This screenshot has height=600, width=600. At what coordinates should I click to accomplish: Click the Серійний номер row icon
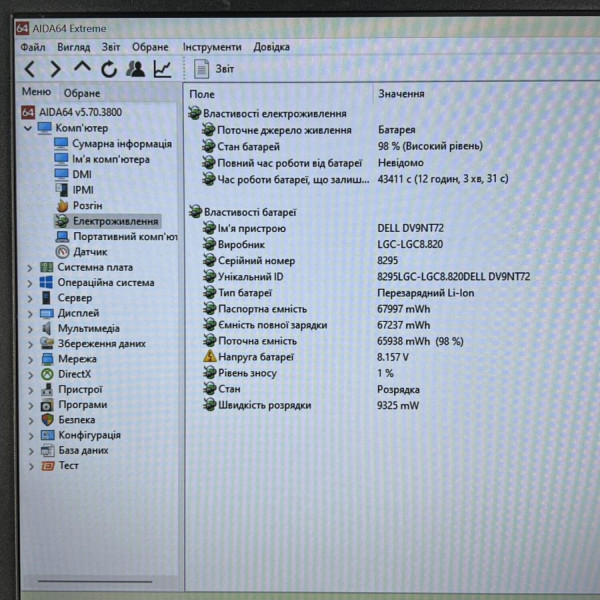(x=209, y=260)
